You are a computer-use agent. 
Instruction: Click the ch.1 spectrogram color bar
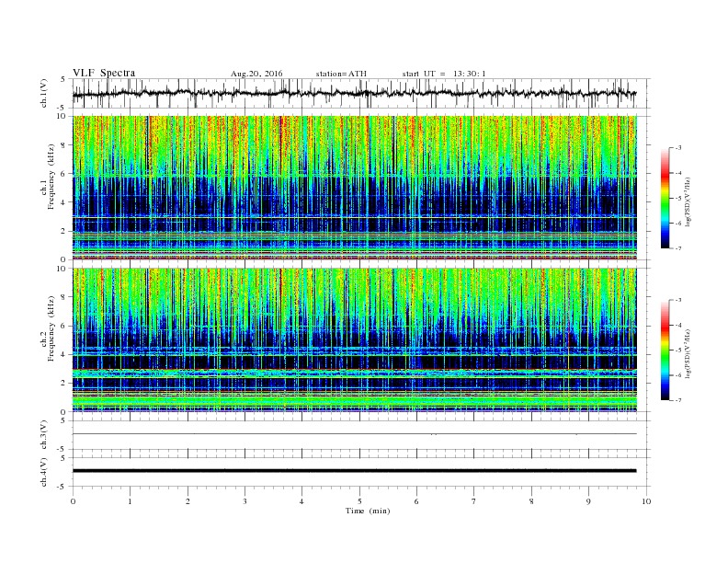click(x=665, y=198)
